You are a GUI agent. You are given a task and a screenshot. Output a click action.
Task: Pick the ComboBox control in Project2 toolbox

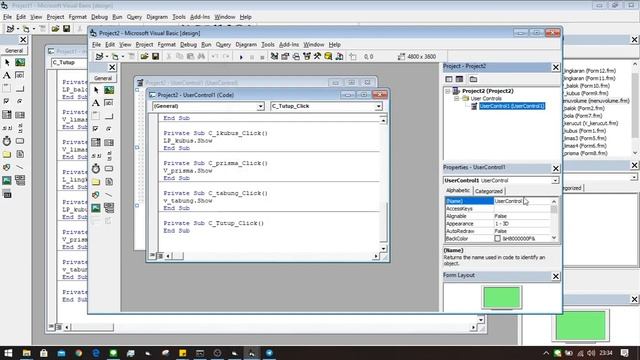[x=96, y=142]
